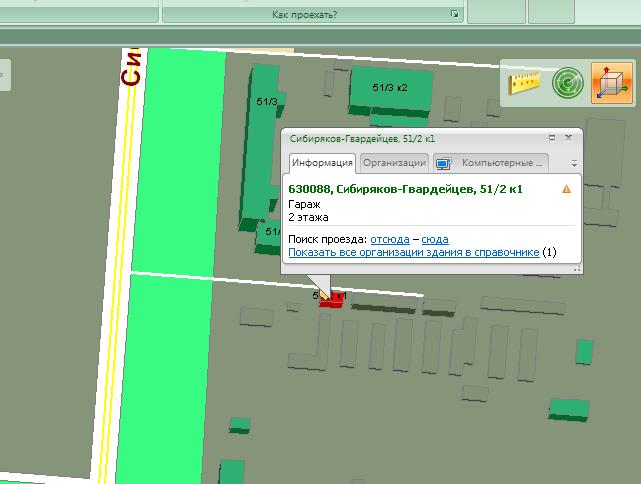The width and height of the screenshot is (641, 484).
Task: Show all building organizations in directory
Action: pyautogui.click(x=413, y=252)
